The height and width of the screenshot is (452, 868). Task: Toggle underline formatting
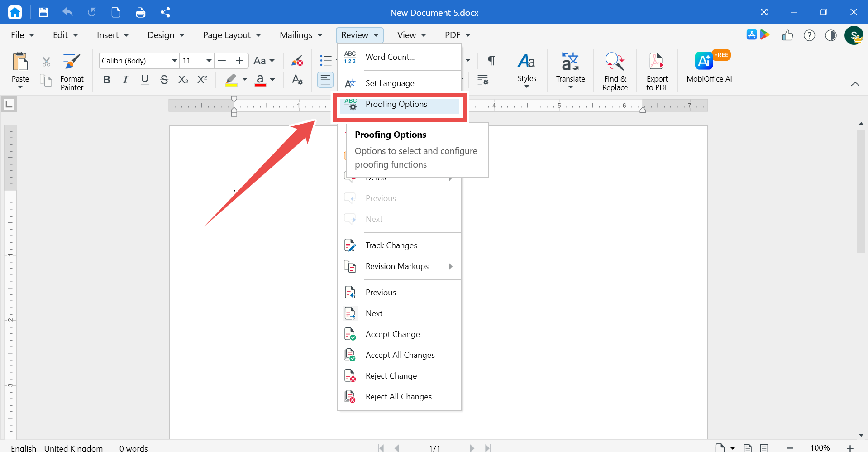coord(145,80)
